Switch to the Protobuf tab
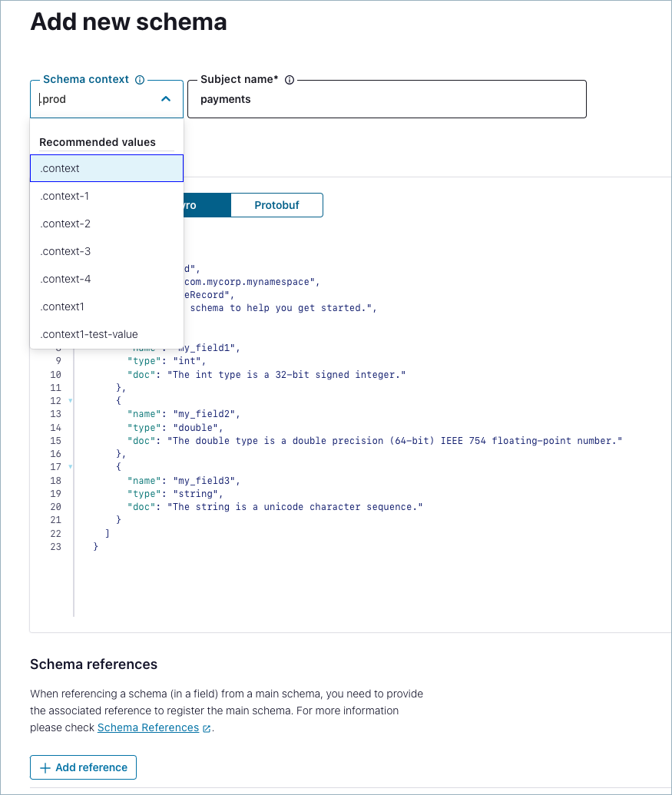 click(276, 204)
